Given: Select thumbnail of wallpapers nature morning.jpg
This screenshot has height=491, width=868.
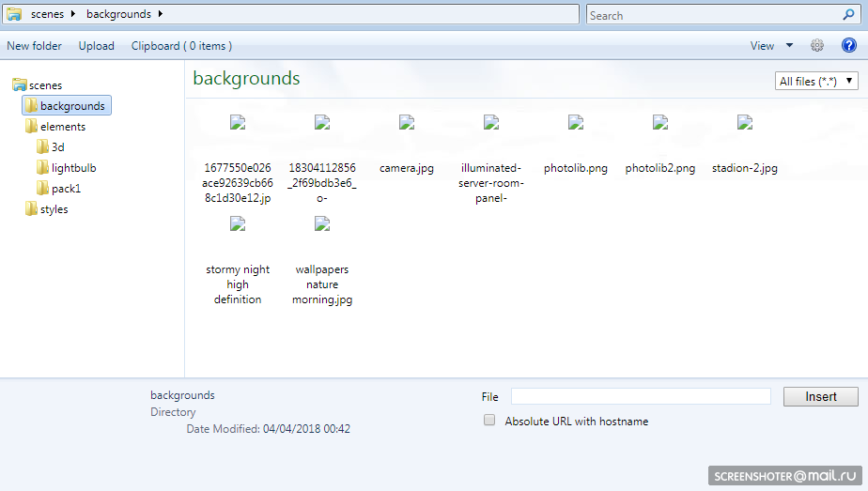Looking at the screenshot, I should tap(322, 224).
